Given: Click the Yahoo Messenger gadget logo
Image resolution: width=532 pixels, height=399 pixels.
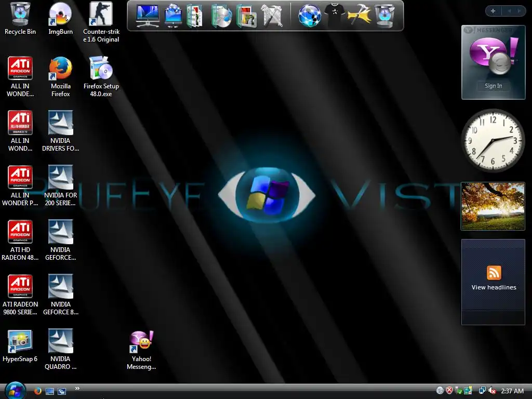Looking at the screenshot, I should (494, 55).
